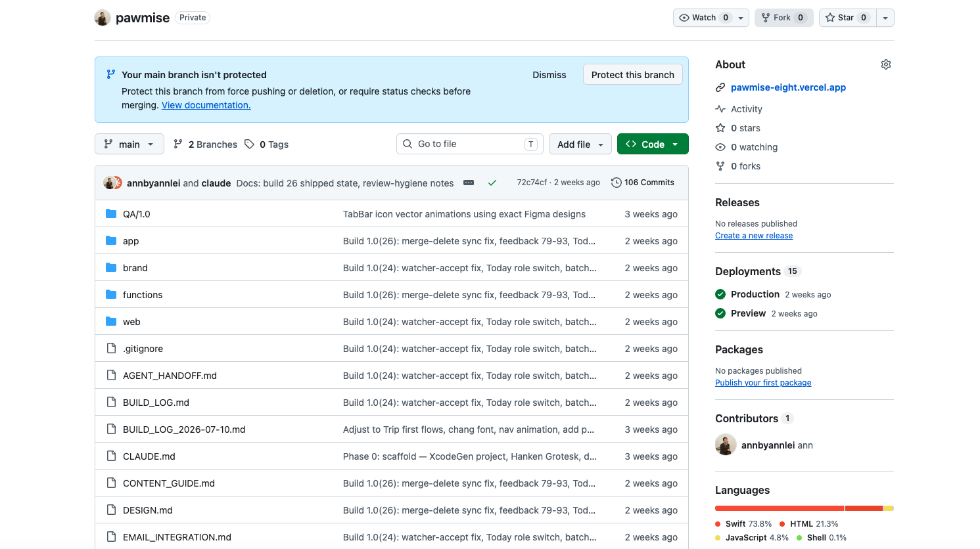Open the repository settings gear in About
The image size is (980, 549).
tap(886, 64)
